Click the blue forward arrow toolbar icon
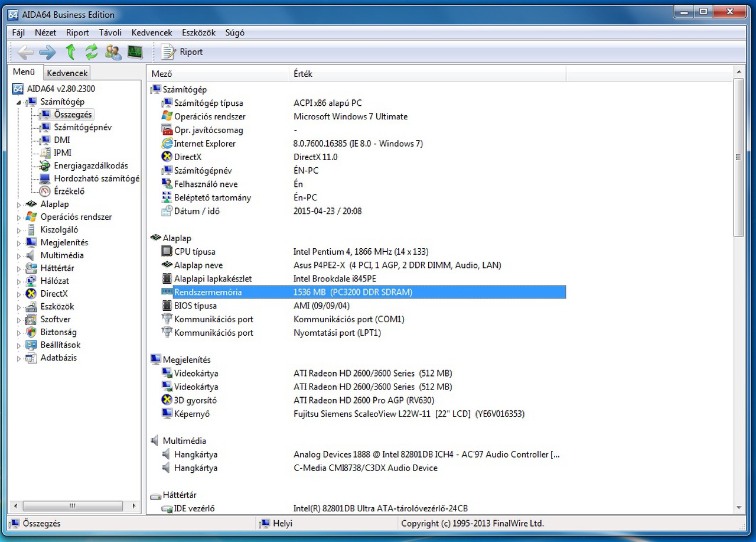The width and height of the screenshot is (756, 542). point(47,52)
